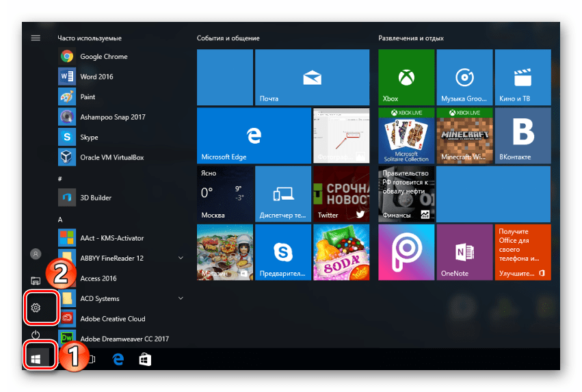Open the Twitter news tile

[x=341, y=194]
